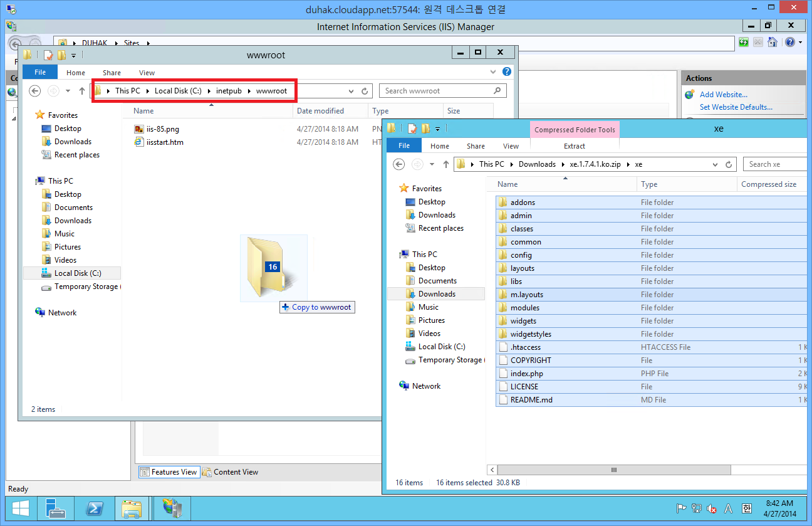Screen dimensions: 812x526
Task: Open Action Center flag icon in tray
Action: pyautogui.click(x=682, y=508)
